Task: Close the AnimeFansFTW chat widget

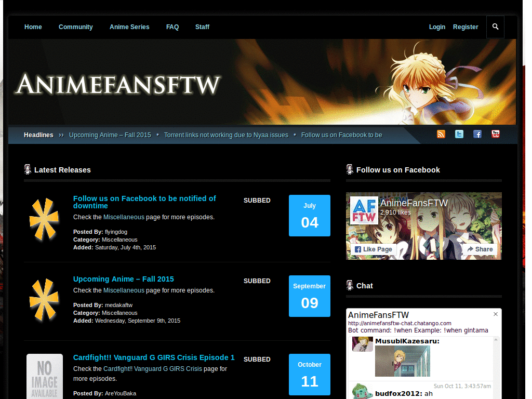Action: pyautogui.click(x=495, y=314)
